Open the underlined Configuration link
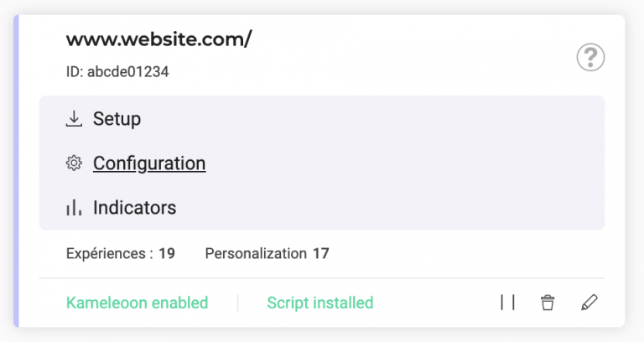The width and height of the screenshot is (644, 342). coord(149,163)
